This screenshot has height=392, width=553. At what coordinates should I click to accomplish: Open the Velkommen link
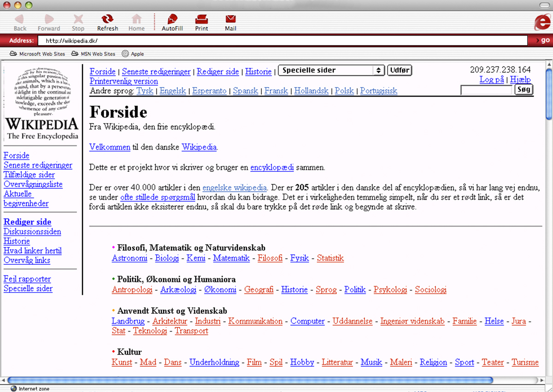pos(110,147)
